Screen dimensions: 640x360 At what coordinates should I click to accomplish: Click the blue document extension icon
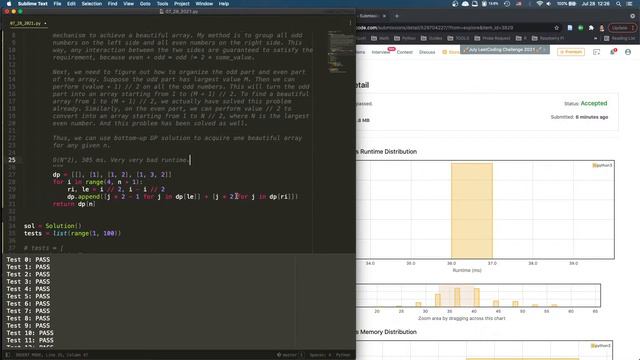570,28
